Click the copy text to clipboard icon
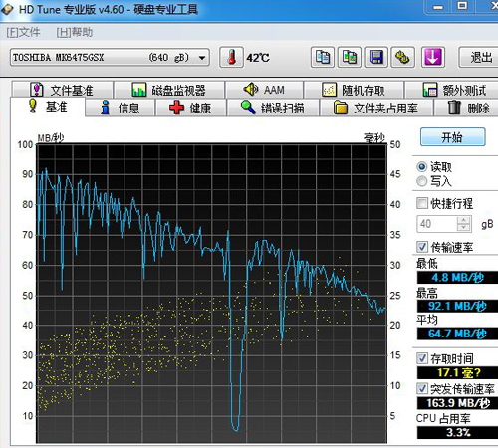This screenshot has height=448, width=498. click(x=323, y=57)
